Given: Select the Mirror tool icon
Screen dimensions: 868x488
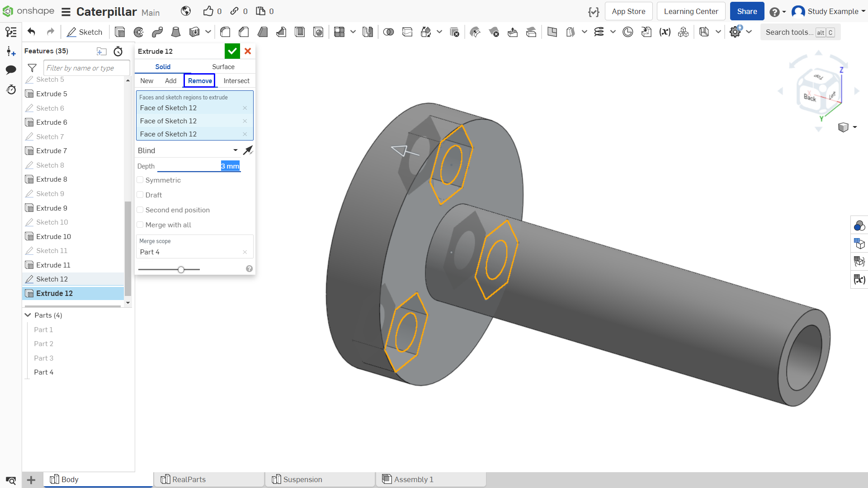Looking at the screenshot, I should point(368,32).
